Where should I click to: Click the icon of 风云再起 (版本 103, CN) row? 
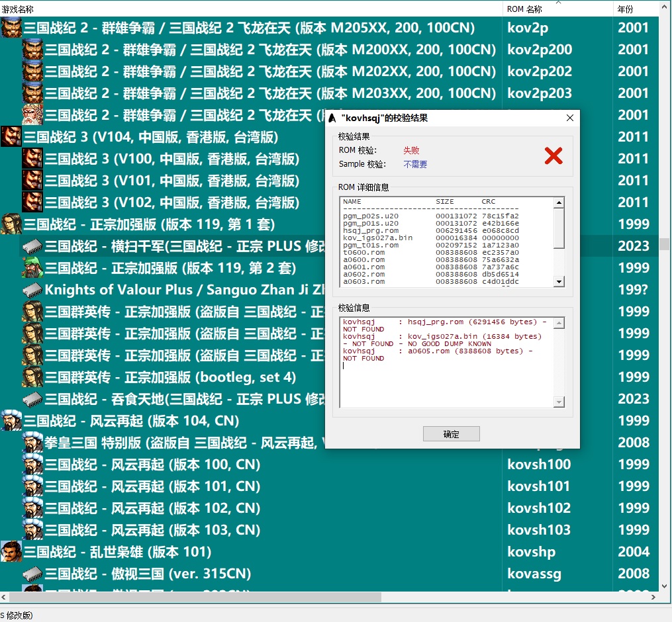pos(32,530)
